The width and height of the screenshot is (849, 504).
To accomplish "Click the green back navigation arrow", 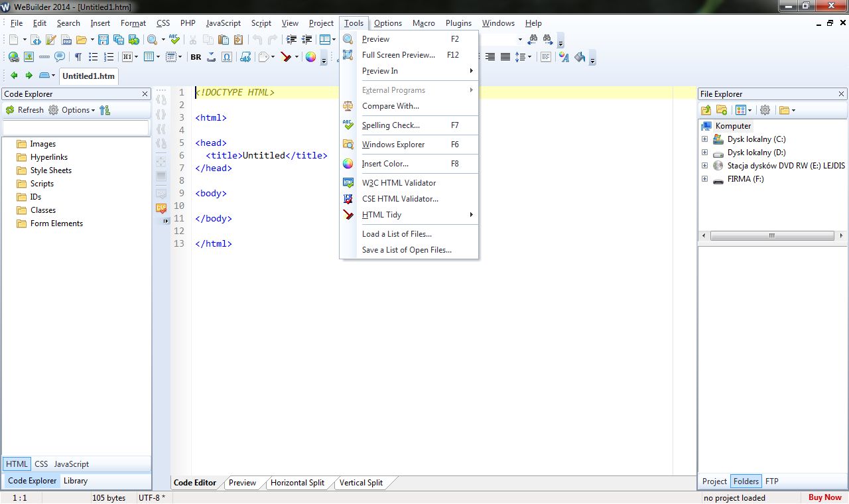I will (x=13, y=76).
